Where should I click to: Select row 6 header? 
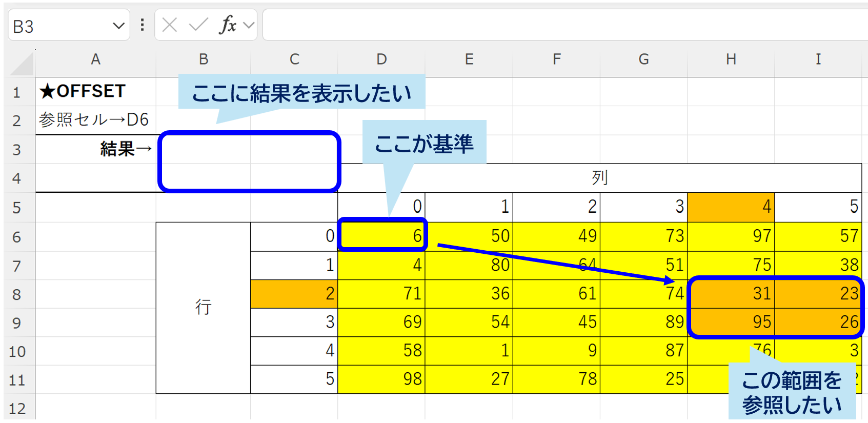click(17, 237)
